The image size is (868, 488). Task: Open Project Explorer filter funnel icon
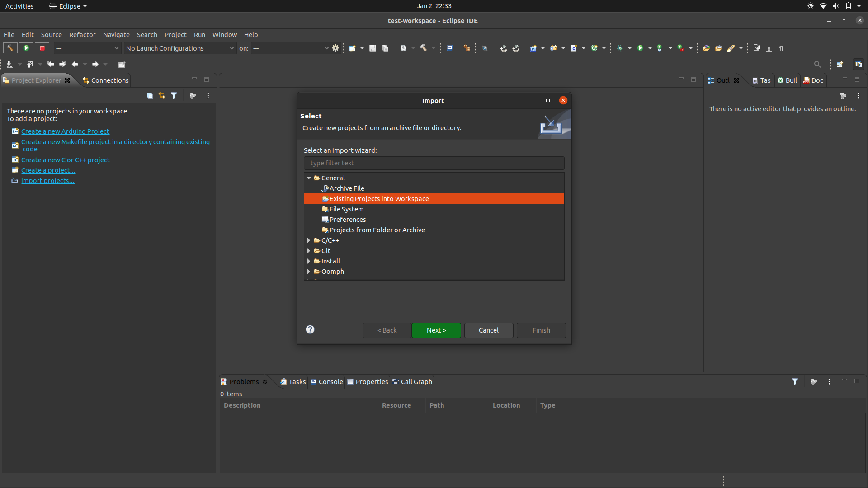coord(174,95)
